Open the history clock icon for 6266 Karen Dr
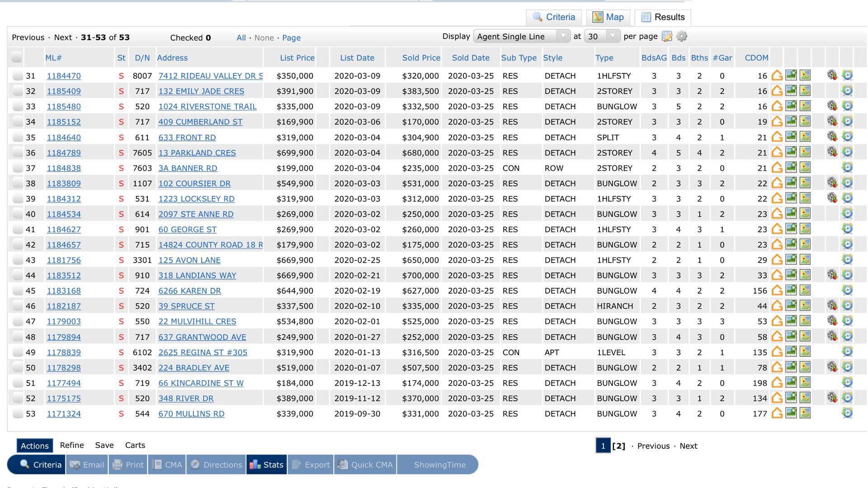The height and width of the screenshot is (488, 868). click(x=847, y=290)
